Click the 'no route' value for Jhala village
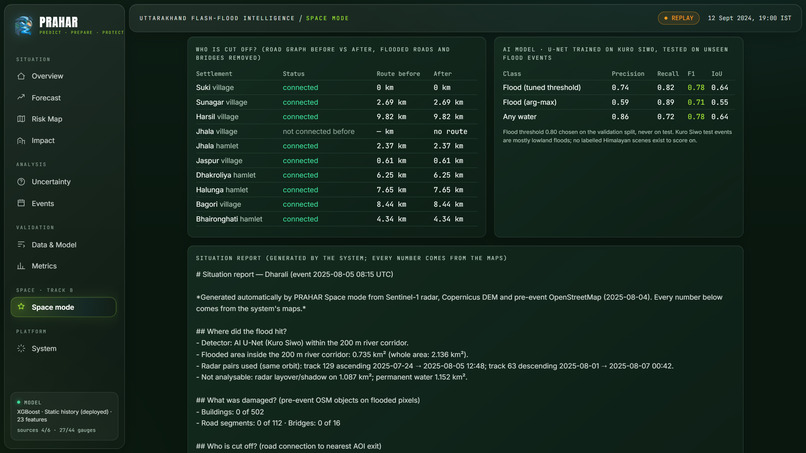 tap(450, 132)
